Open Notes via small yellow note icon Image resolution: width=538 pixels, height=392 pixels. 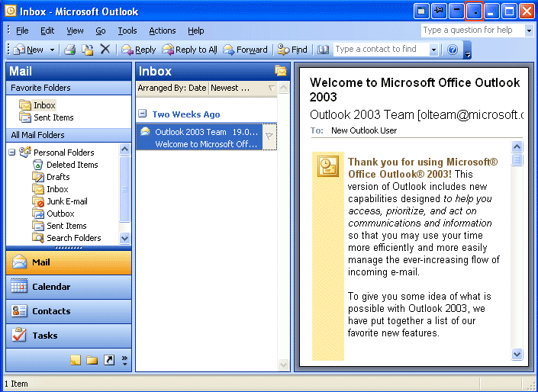(76, 360)
